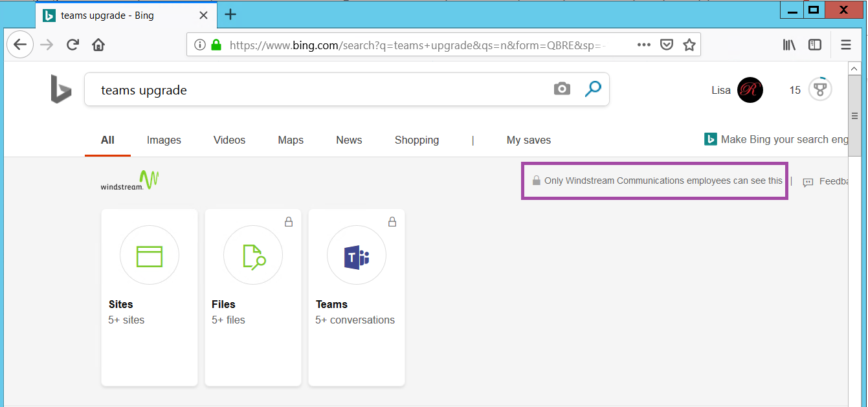Reload the current page
868x407 pixels.
(x=72, y=45)
